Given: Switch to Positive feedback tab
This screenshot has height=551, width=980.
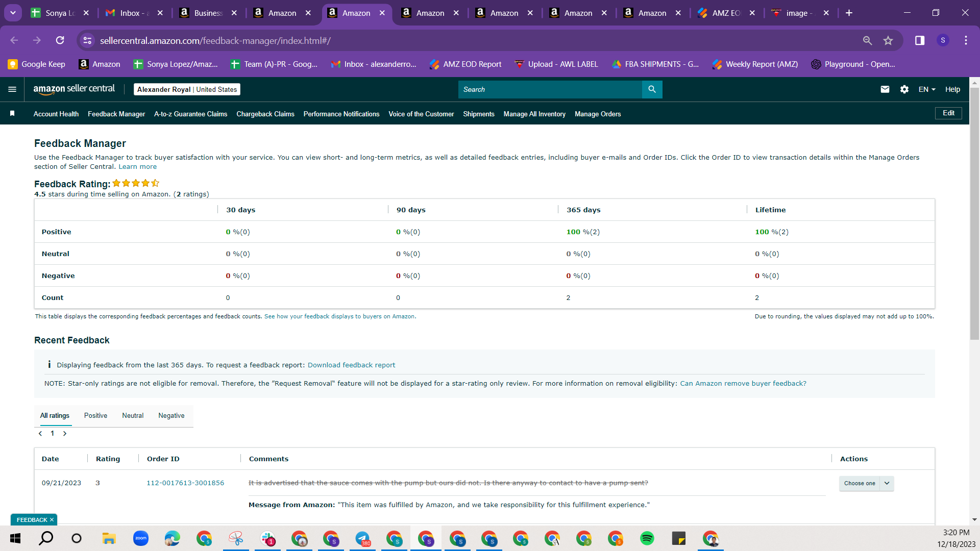Looking at the screenshot, I should pos(95,416).
